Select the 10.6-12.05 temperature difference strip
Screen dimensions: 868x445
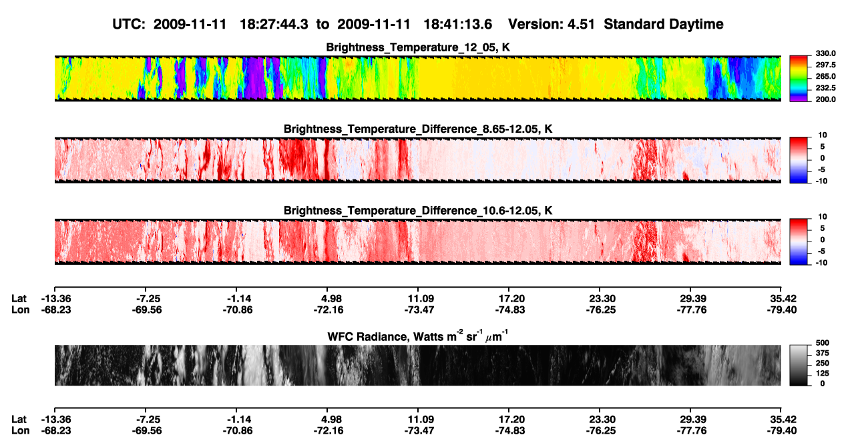coord(417,241)
